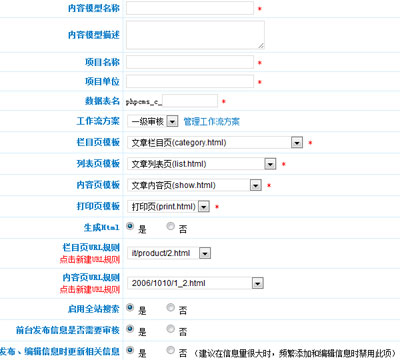Click the 内容模型名称 text field
Screen dimensions: 400x360
click(190, 8)
